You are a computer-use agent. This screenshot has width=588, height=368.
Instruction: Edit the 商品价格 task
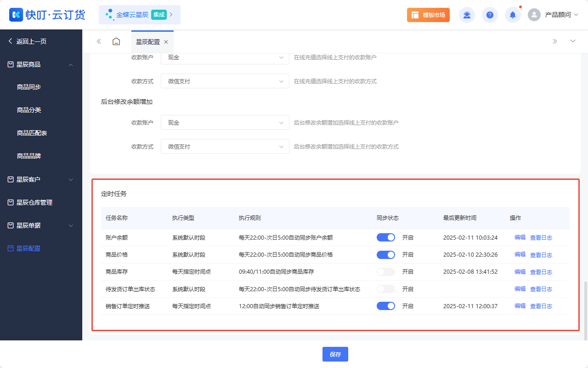point(520,254)
